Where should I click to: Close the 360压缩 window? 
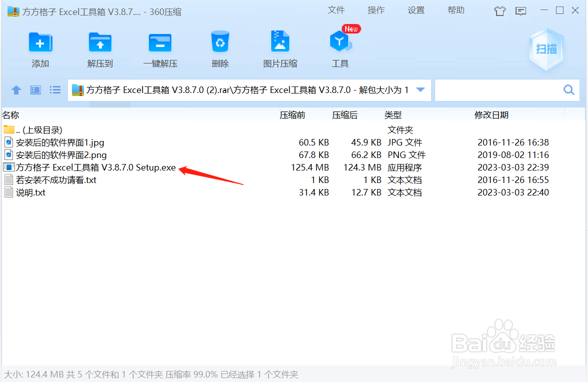[575, 10]
